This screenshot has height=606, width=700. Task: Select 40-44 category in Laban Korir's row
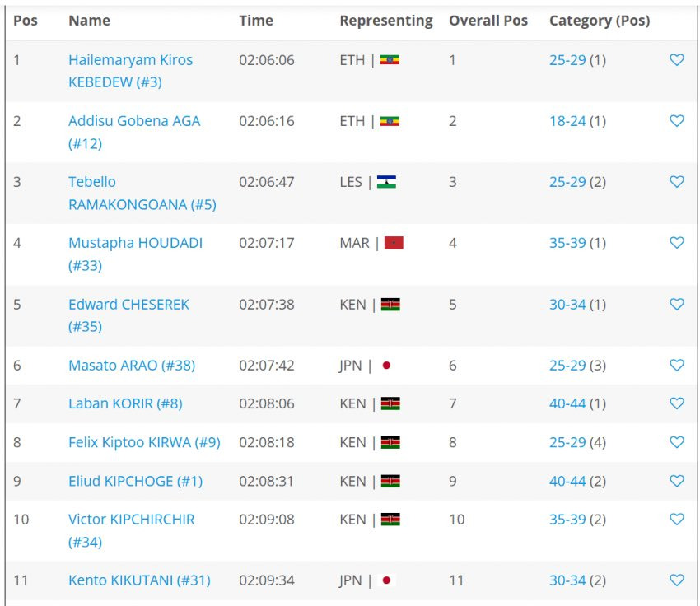tap(567, 403)
